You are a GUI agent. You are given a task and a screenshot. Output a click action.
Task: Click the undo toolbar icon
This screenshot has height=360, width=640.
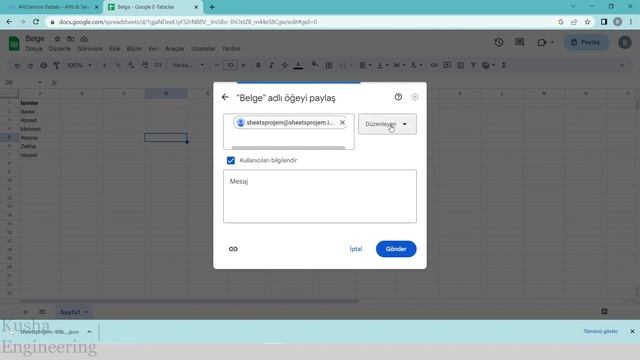pos(17,65)
